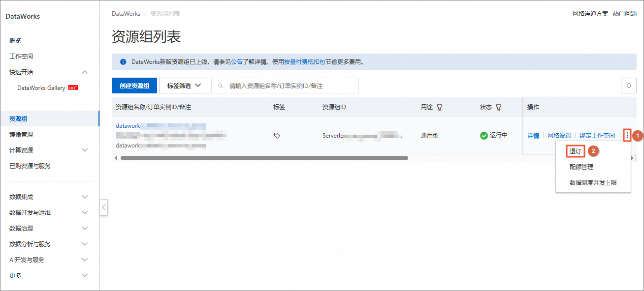Viewport: 644px width, 291px height.
Task: Select 退订 from the dropdown menu
Action: (x=575, y=151)
